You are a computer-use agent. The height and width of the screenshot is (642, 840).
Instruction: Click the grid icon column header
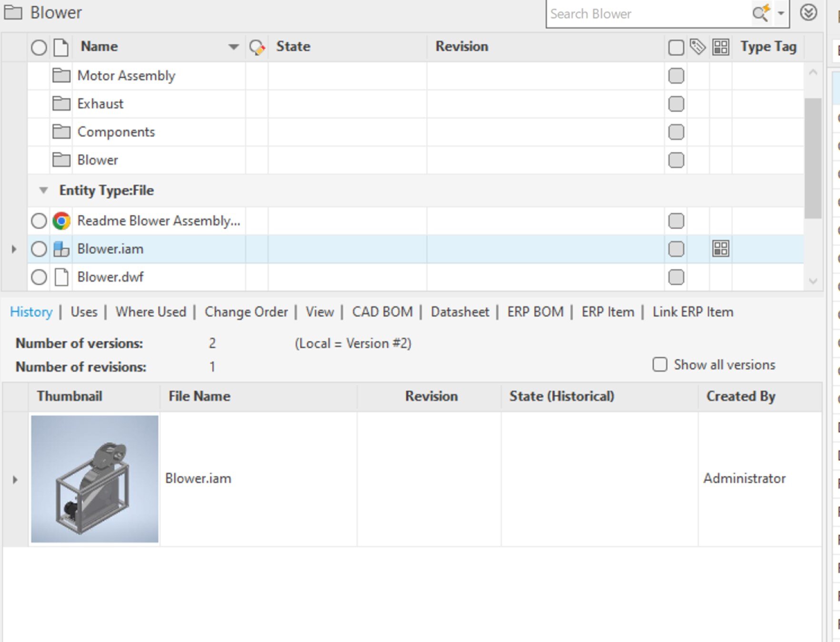pyautogui.click(x=721, y=47)
